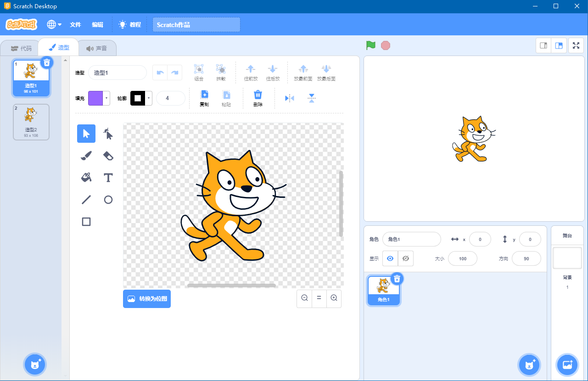Screen dimensions: 588x381
Task: Select the 造型2 costume thumbnail
Action: (31, 122)
